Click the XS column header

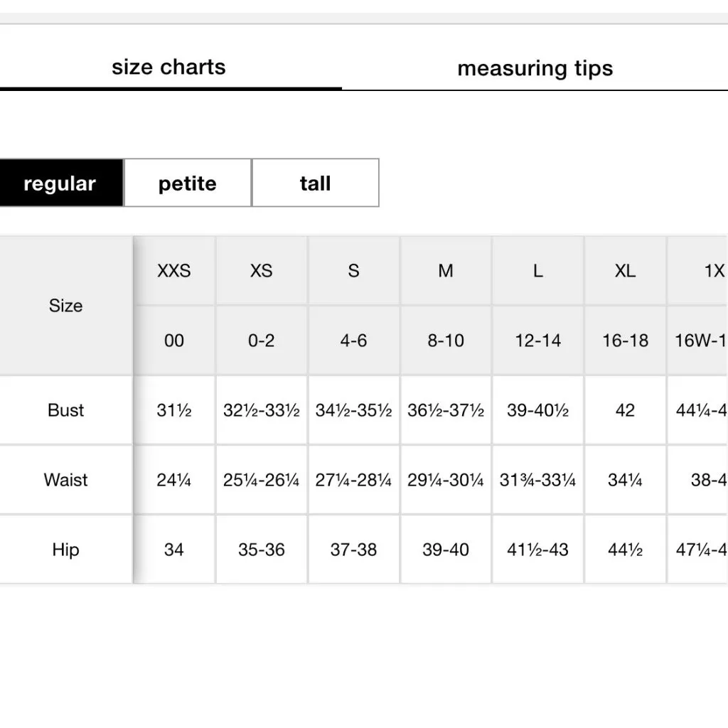point(262,271)
